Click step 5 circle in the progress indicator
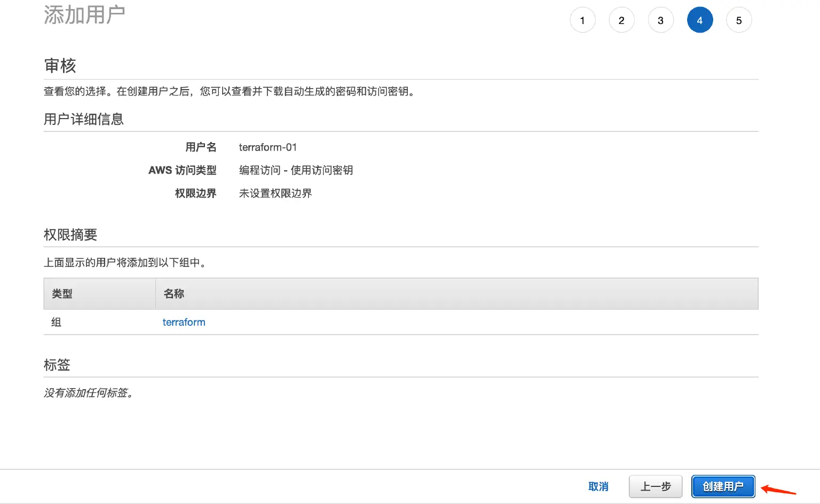 (x=739, y=20)
